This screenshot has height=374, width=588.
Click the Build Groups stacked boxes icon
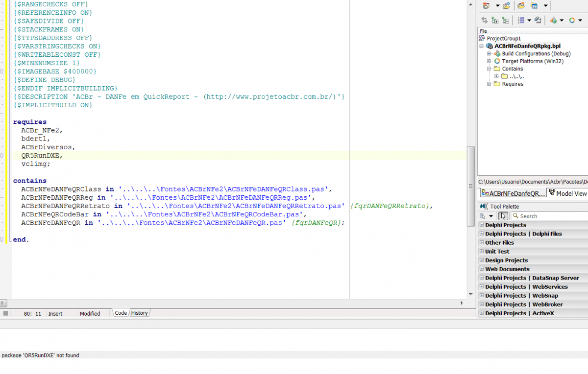[538, 20]
